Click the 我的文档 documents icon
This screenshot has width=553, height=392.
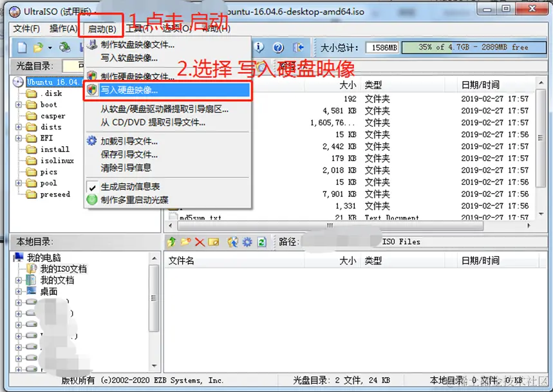click(x=32, y=280)
